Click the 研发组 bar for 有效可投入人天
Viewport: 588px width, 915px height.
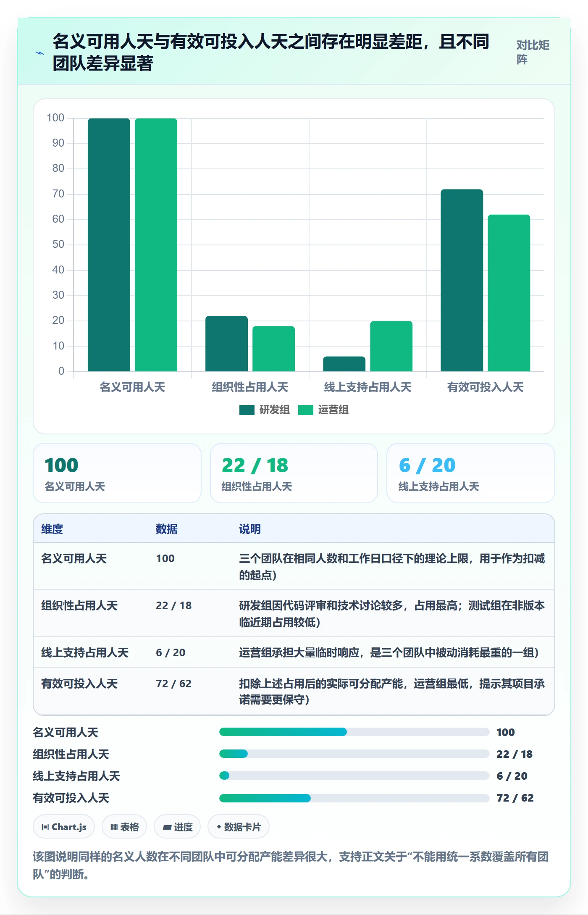(462, 280)
